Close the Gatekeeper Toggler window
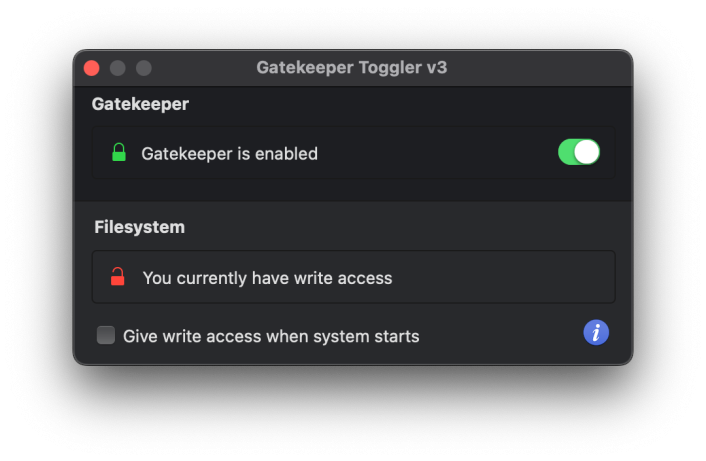706x461 pixels. 92,68
